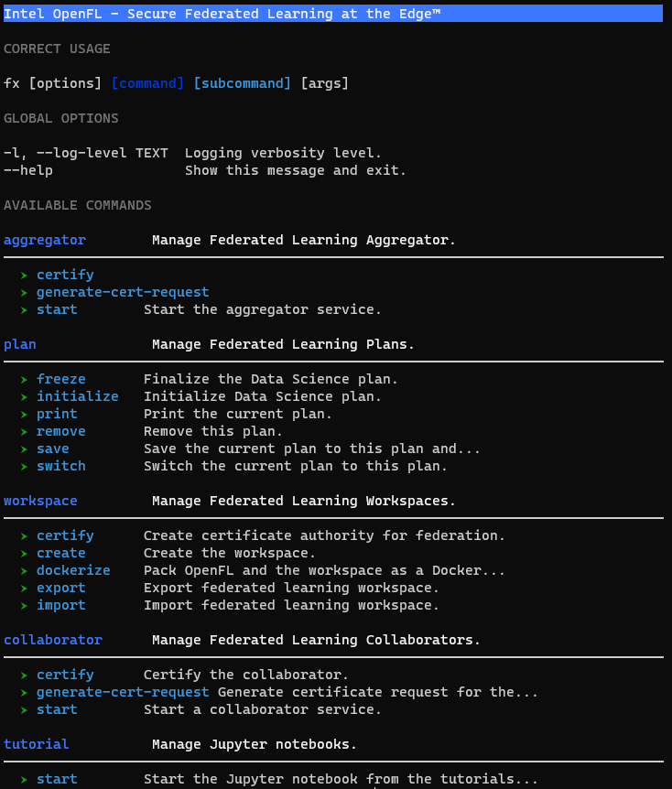This screenshot has height=789, width=672.
Task: Click green arrow beside dockerize
Action: (x=24, y=571)
